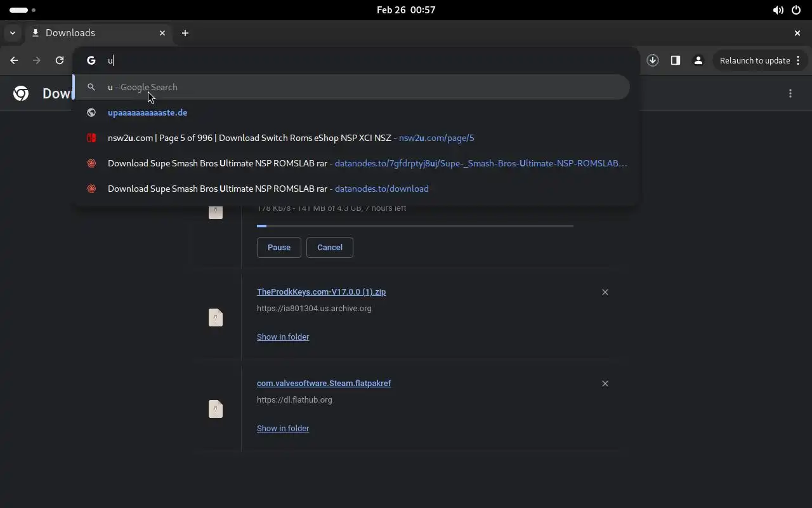Close the browser window
812x508 pixels.
(797, 33)
